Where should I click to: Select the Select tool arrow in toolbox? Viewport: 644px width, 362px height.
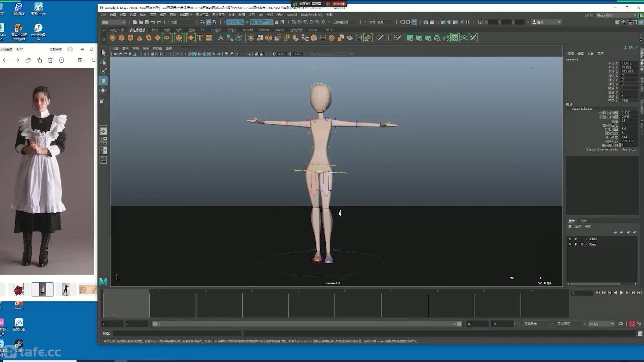(x=103, y=53)
